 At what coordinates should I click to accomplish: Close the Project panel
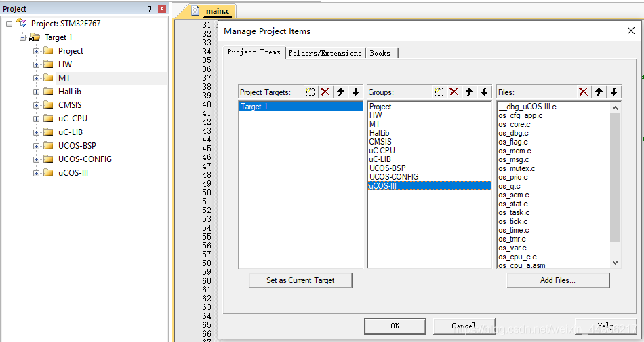point(162,9)
